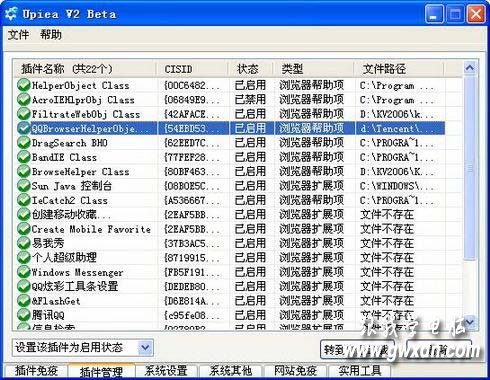The height and width of the screenshot is (380, 490).
Task: Toggle check mark of Sun Java 控制台 row
Action: [x=24, y=186]
